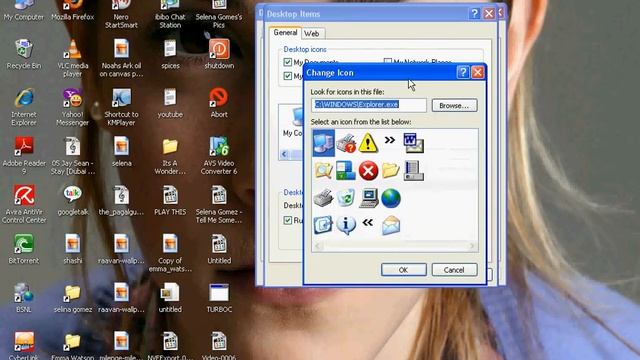Open the googletalk desktop shortcut
Screen dimensions: 640x360
(73, 200)
